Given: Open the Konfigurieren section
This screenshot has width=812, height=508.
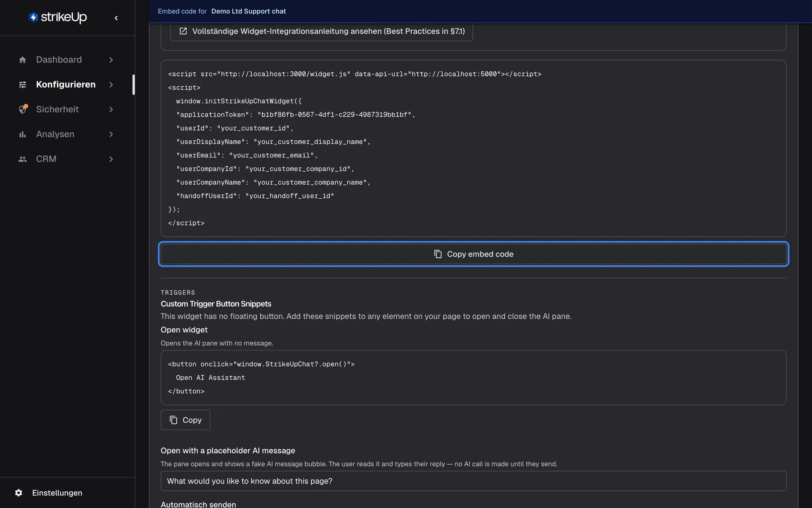Looking at the screenshot, I should coord(67,84).
